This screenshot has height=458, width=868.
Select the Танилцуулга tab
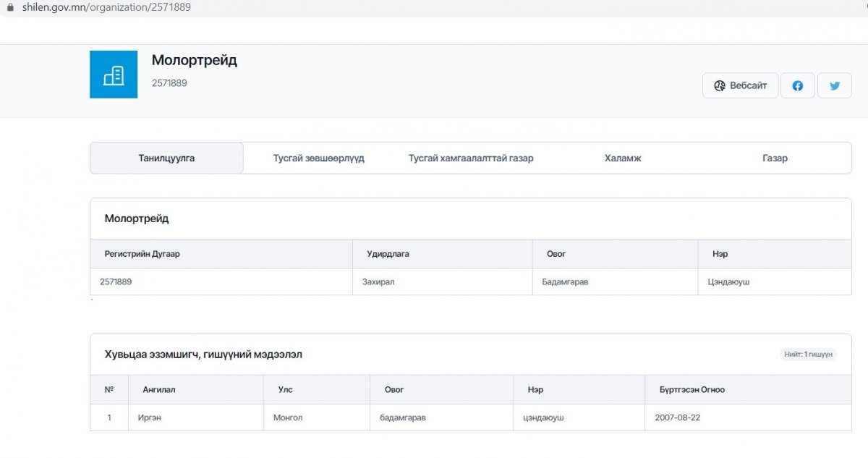pos(166,158)
